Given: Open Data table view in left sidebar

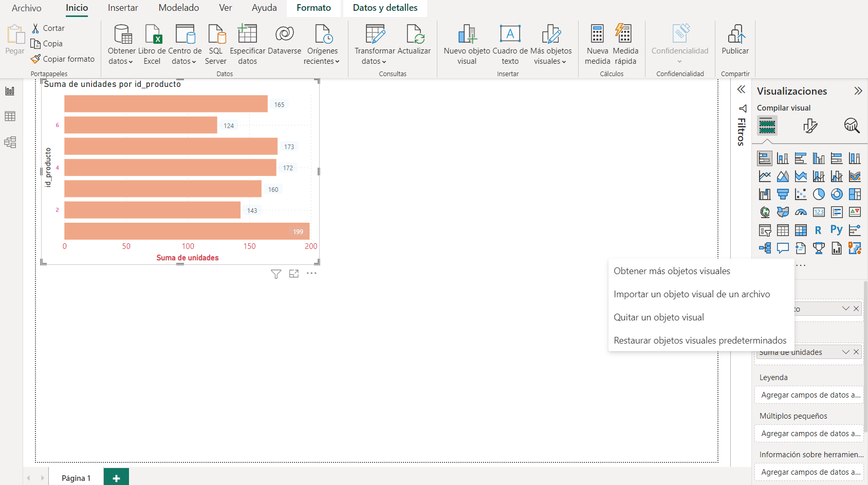Looking at the screenshot, I should tap(10, 116).
